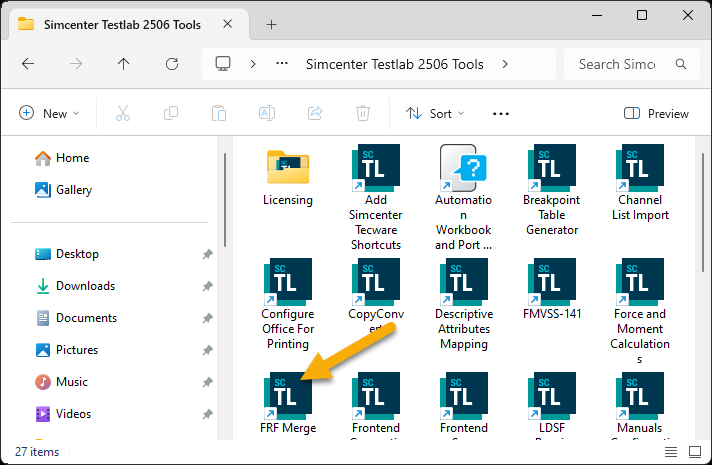Toggle the Preview pane button

[656, 114]
